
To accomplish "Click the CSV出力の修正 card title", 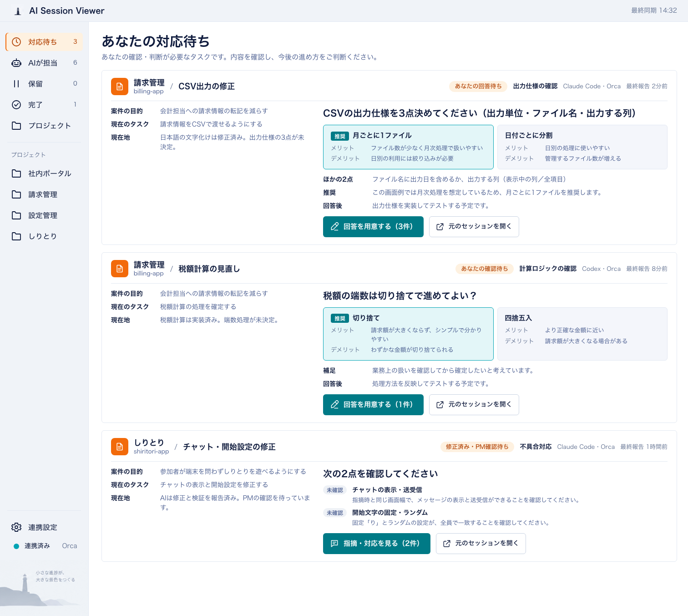I will click(x=207, y=87).
